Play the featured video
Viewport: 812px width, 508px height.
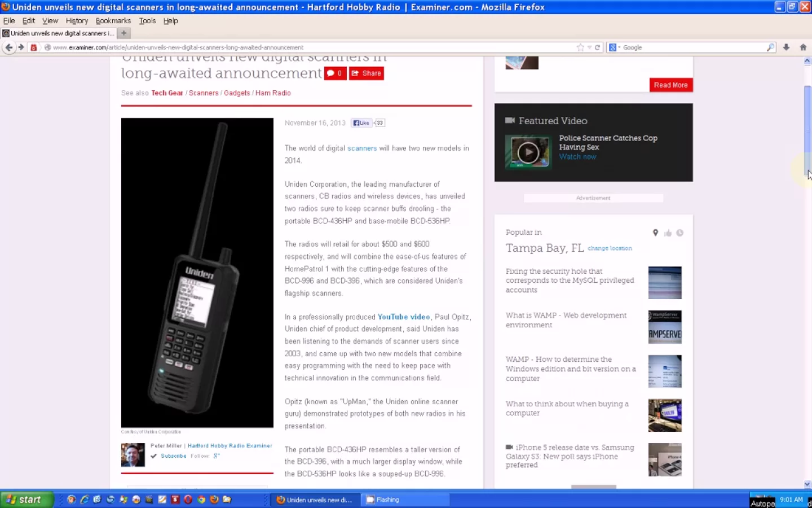pyautogui.click(x=528, y=152)
